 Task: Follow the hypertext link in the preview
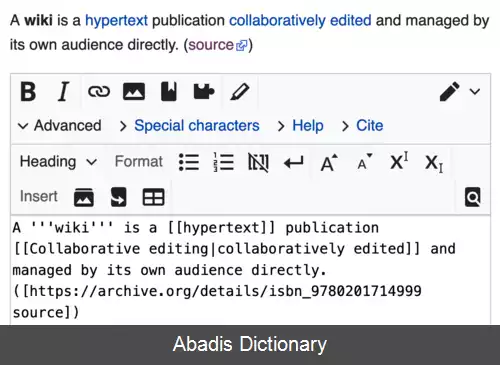(116, 21)
